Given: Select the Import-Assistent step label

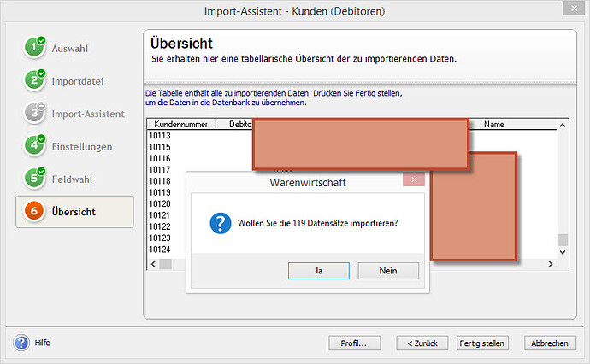Looking at the screenshot, I should point(88,114).
